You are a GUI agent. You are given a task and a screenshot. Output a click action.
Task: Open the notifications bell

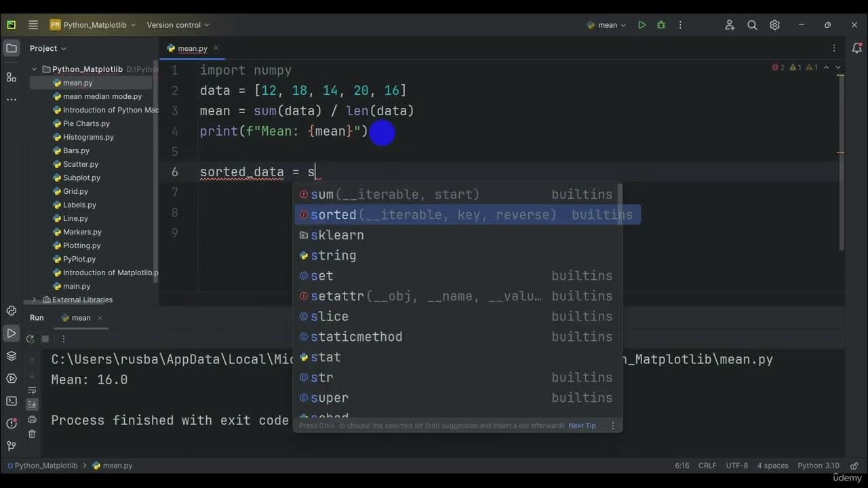coord(856,48)
